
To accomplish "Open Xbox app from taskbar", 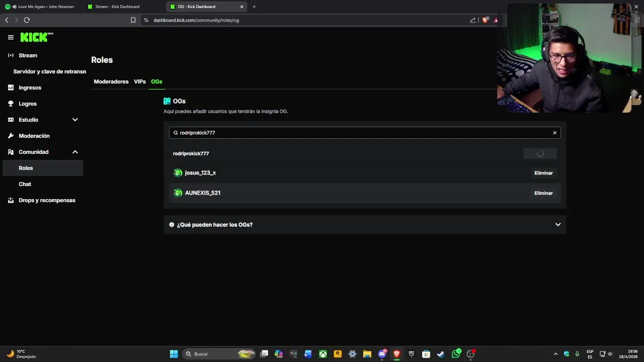I will coord(323,354).
